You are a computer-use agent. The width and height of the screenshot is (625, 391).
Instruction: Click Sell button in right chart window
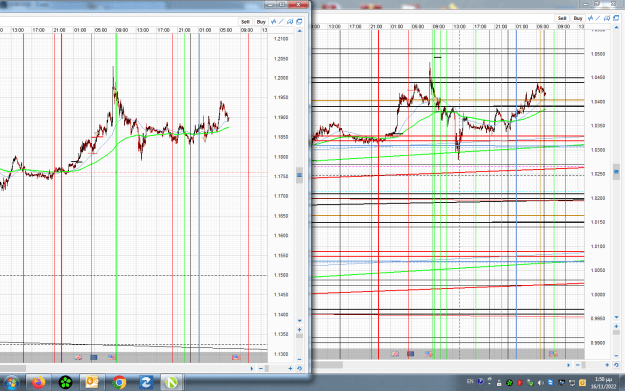[x=562, y=18]
